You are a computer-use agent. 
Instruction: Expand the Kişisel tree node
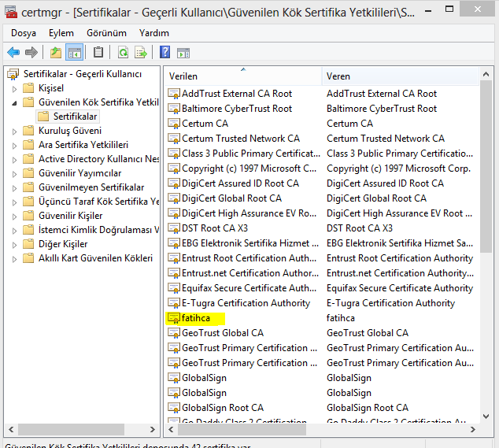(14, 89)
